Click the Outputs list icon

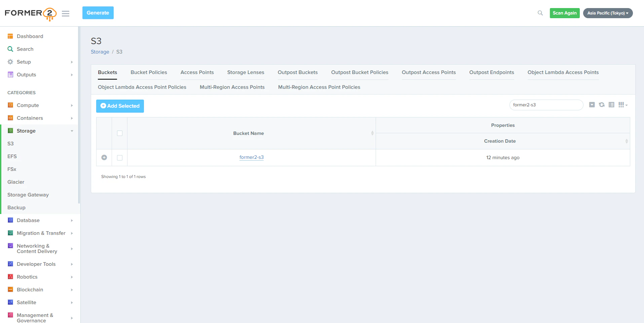10,75
